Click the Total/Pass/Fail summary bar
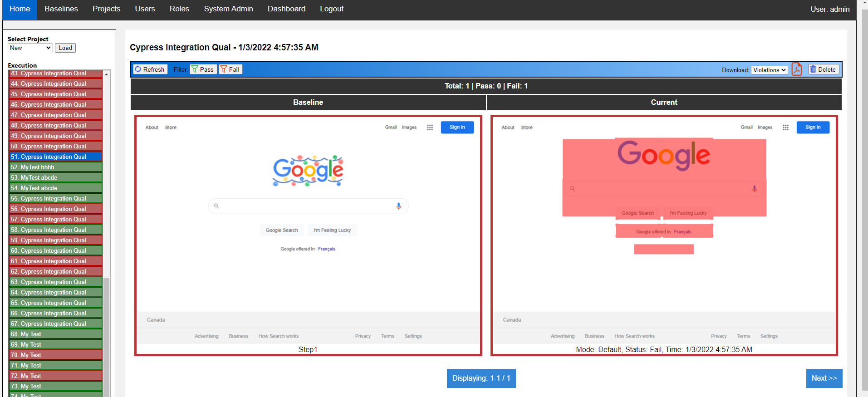Screen dimensions: 868x397 click(x=486, y=86)
